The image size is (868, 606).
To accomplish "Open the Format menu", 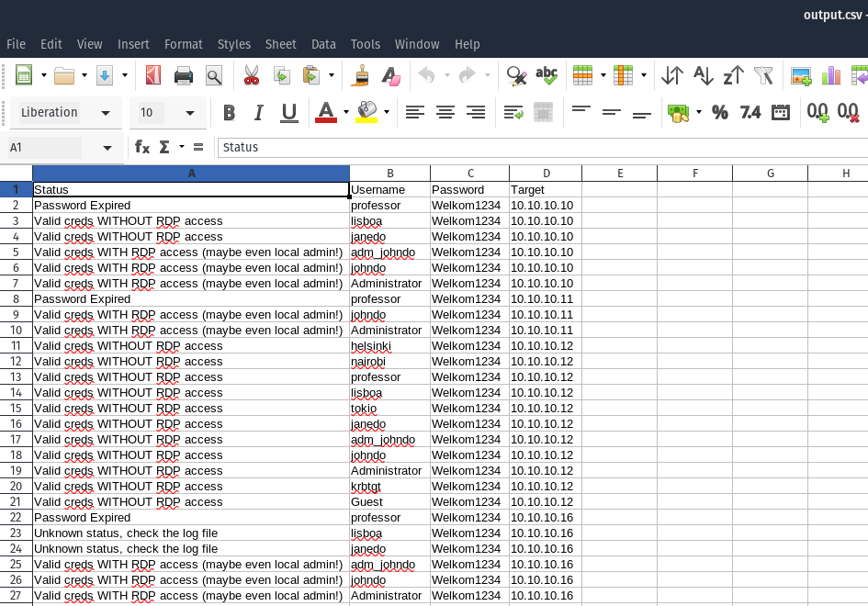I will 183,44.
